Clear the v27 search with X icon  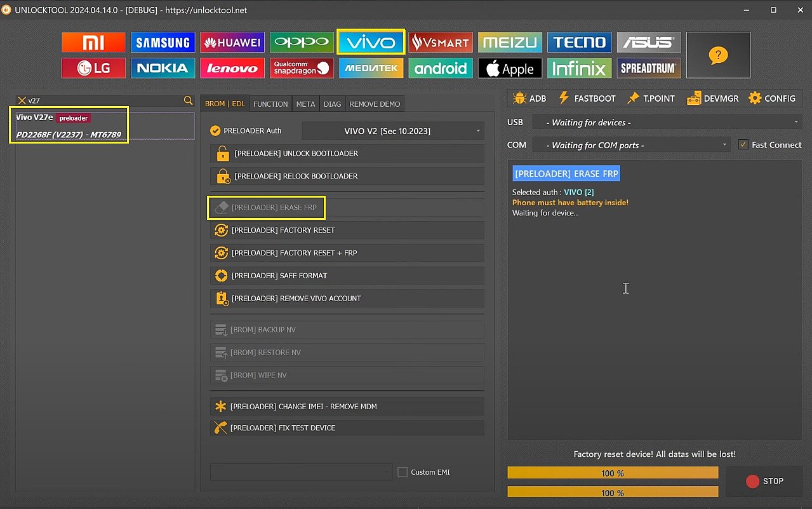[22, 100]
